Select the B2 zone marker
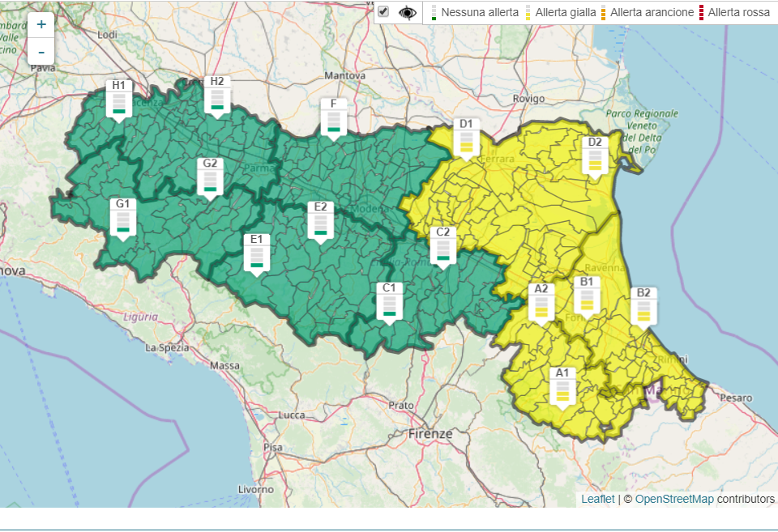Screen dimensions: 778x532 (x=643, y=307)
